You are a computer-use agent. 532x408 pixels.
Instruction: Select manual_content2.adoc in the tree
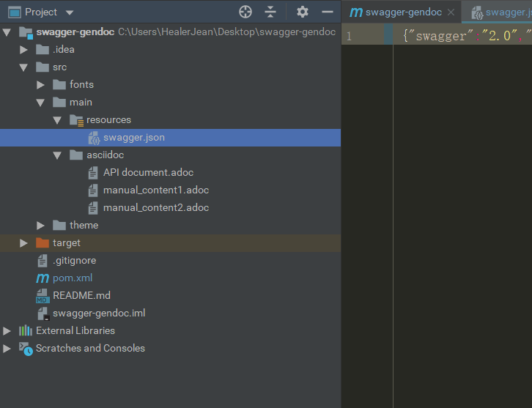[155, 208]
